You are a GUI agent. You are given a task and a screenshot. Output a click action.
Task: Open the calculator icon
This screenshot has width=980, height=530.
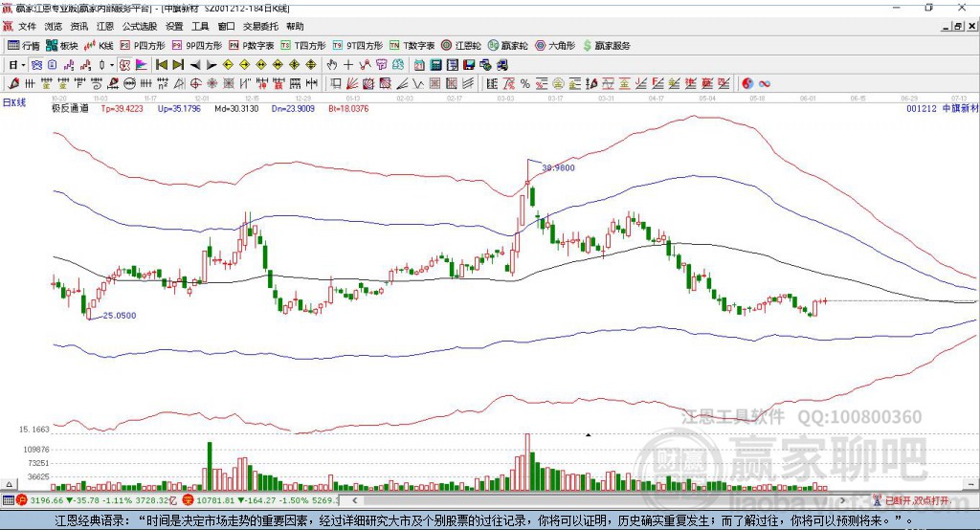[435, 65]
